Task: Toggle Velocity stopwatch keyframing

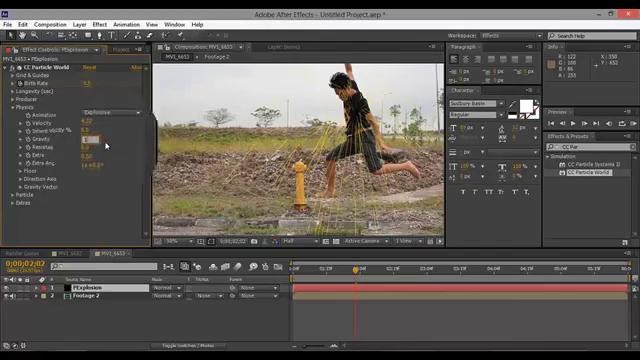Action: [x=28, y=123]
